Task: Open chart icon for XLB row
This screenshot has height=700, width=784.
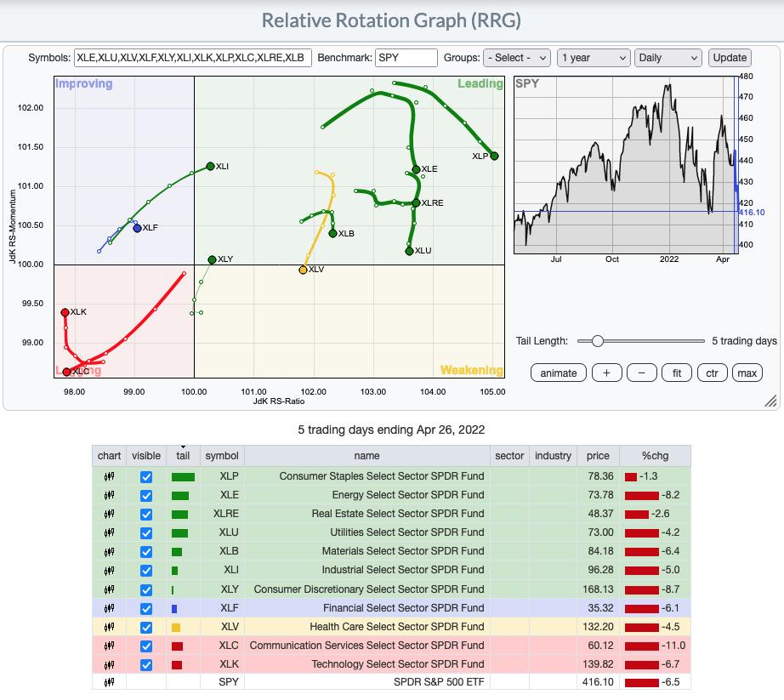Action: pos(109,551)
